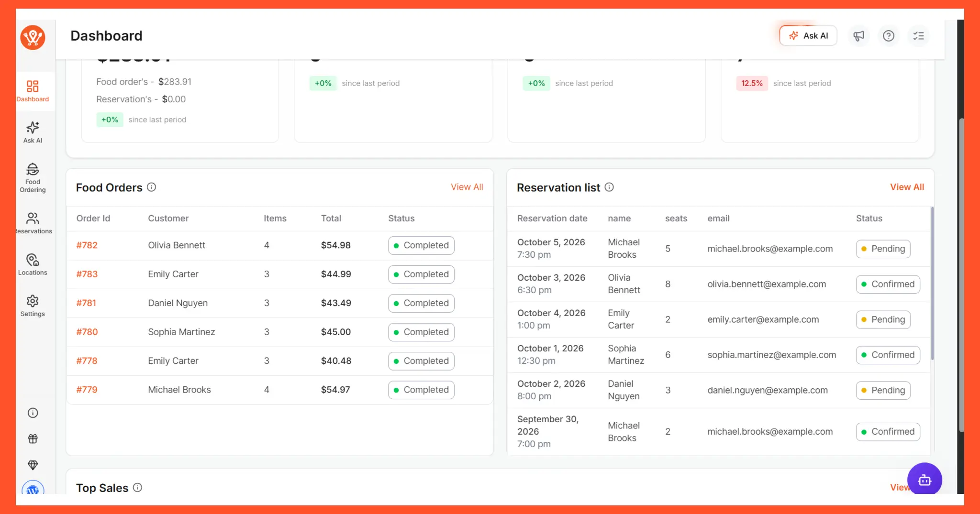Open the floating chatbot button
The width and height of the screenshot is (980, 514).
coord(924,480)
